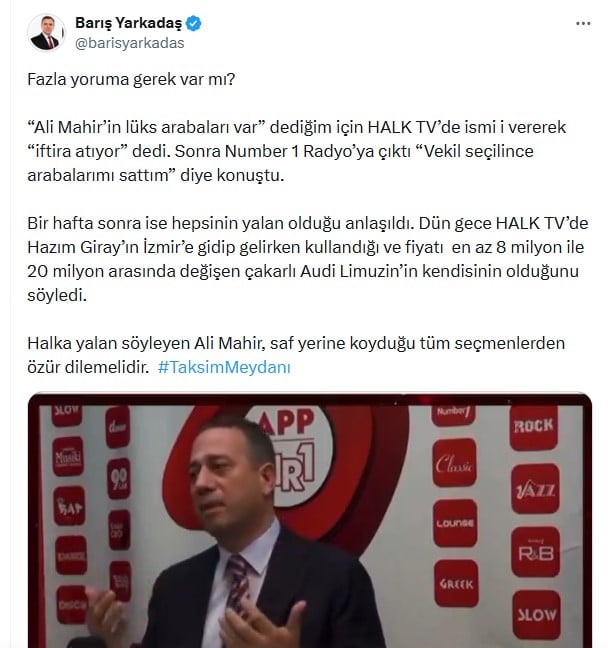Open the #TaksimMeydanı hashtag link
This screenshot has height=648, width=608.
click(x=224, y=367)
